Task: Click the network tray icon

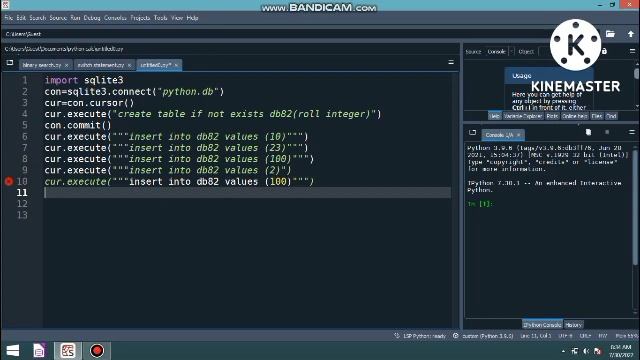Action: 575,351
